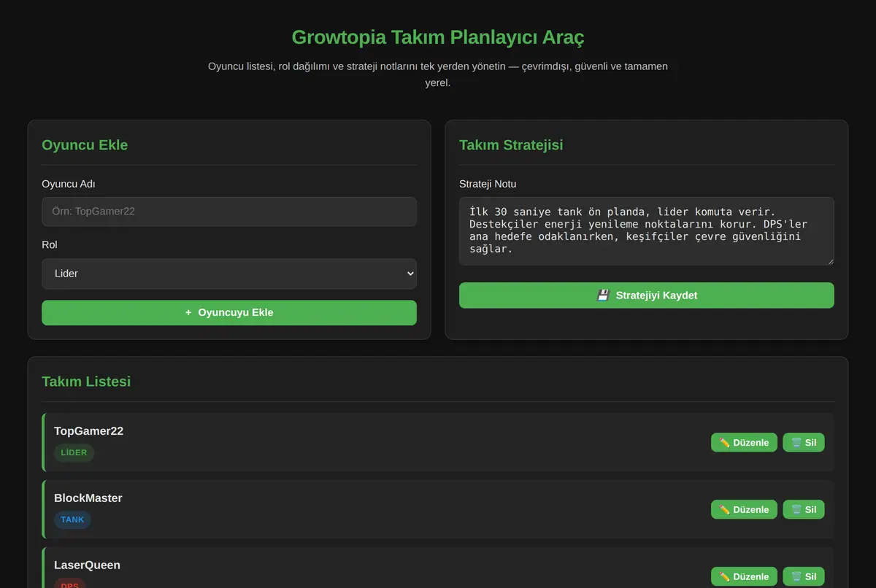Select the TopGamer22 player name
This screenshot has height=588, width=876.
[x=88, y=431]
